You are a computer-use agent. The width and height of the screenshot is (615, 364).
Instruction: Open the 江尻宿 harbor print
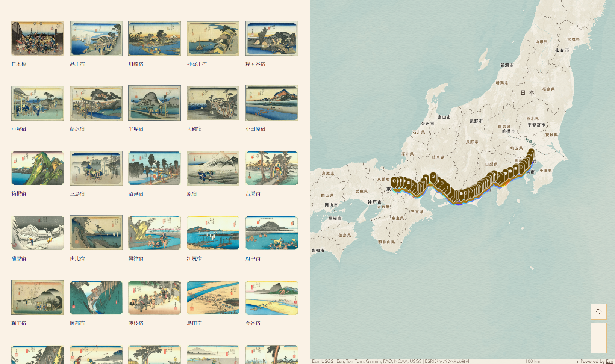[x=213, y=233]
